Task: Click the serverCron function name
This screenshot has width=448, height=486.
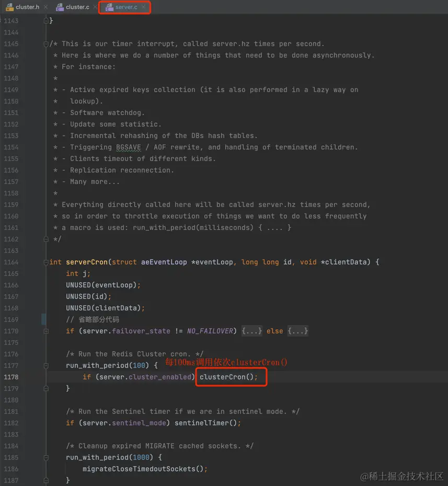Action: pyautogui.click(x=86, y=262)
